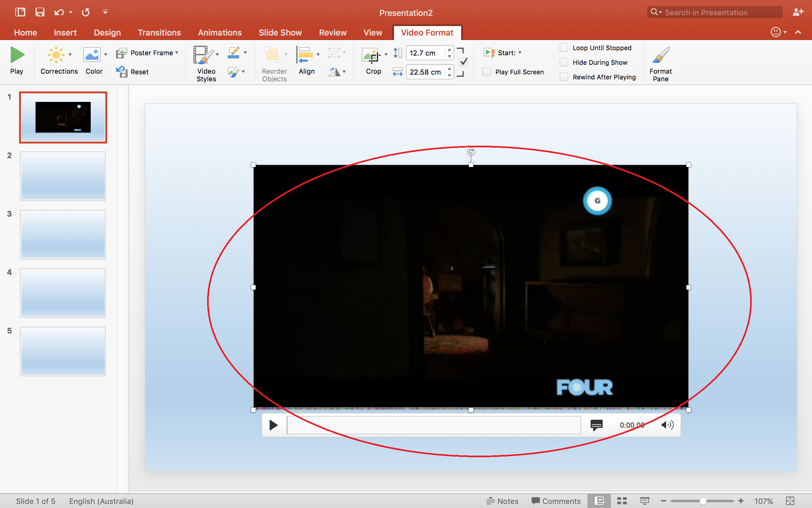The width and height of the screenshot is (812, 508).
Task: Open the View tab
Action: [x=373, y=33]
